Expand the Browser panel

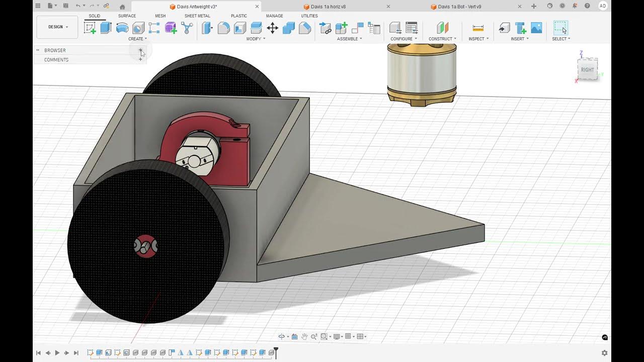140,50
